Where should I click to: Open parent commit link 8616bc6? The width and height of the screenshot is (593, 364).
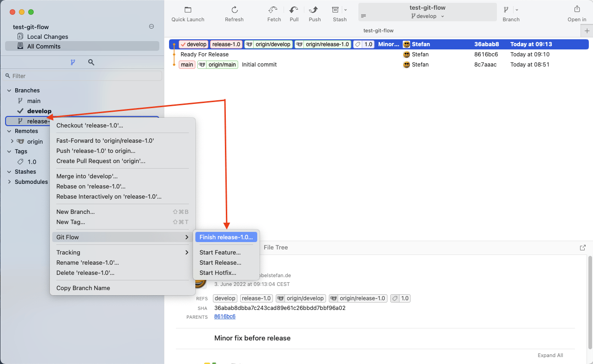tap(224, 316)
